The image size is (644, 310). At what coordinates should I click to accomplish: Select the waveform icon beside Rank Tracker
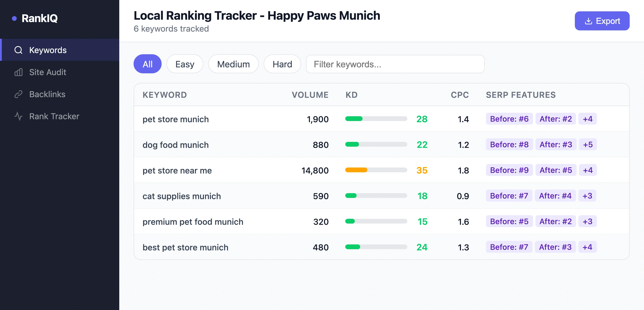point(18,116)
